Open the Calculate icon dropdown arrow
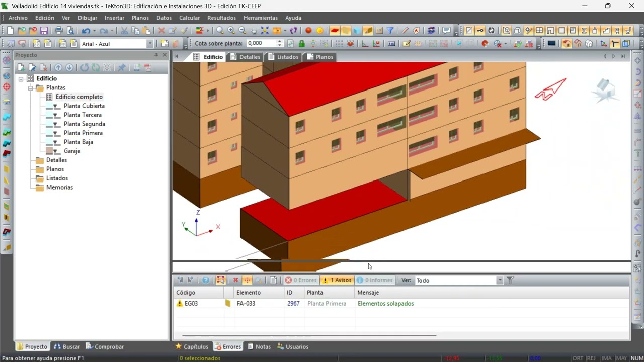This screenshot has height=362, width=644. point(208,31)
